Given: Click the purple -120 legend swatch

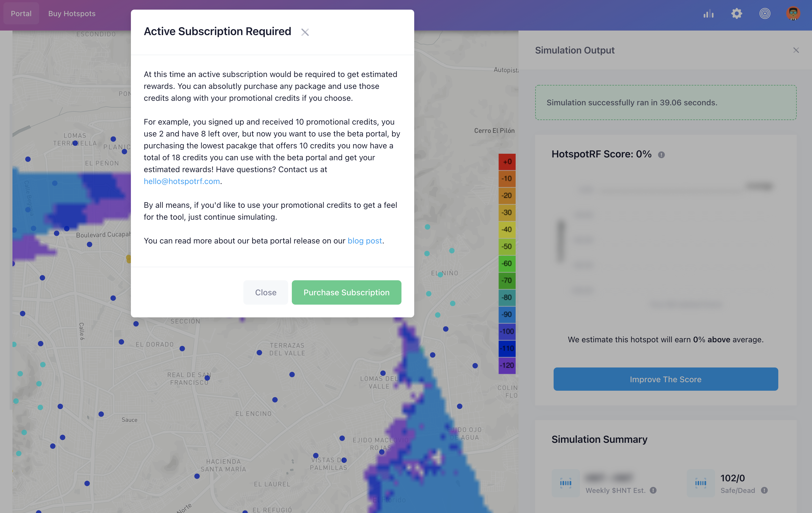Looking at the screenshot, I should point(507,365).
